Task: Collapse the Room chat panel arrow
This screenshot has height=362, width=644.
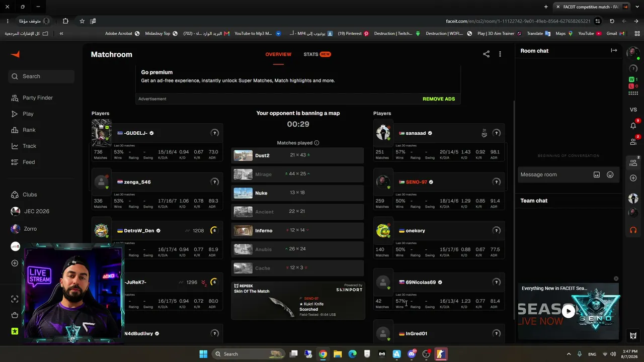Action: 614,50
